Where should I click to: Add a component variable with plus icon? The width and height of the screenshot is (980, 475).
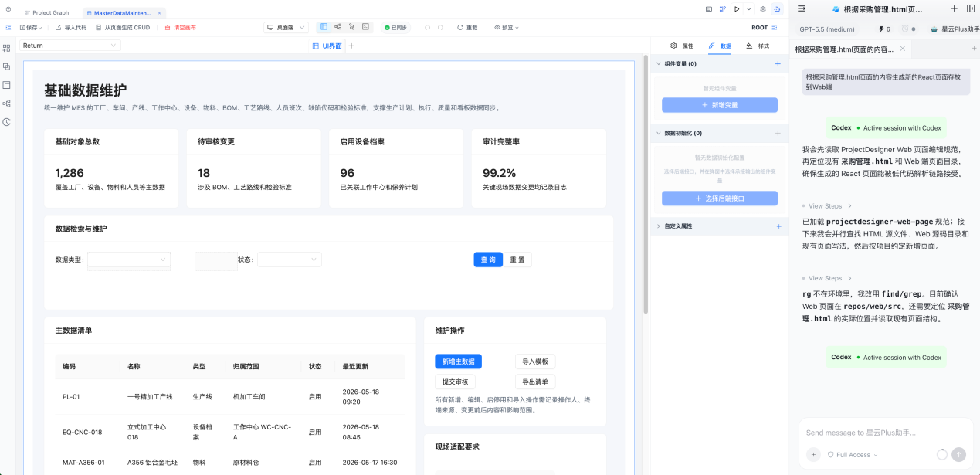[778, 64]
